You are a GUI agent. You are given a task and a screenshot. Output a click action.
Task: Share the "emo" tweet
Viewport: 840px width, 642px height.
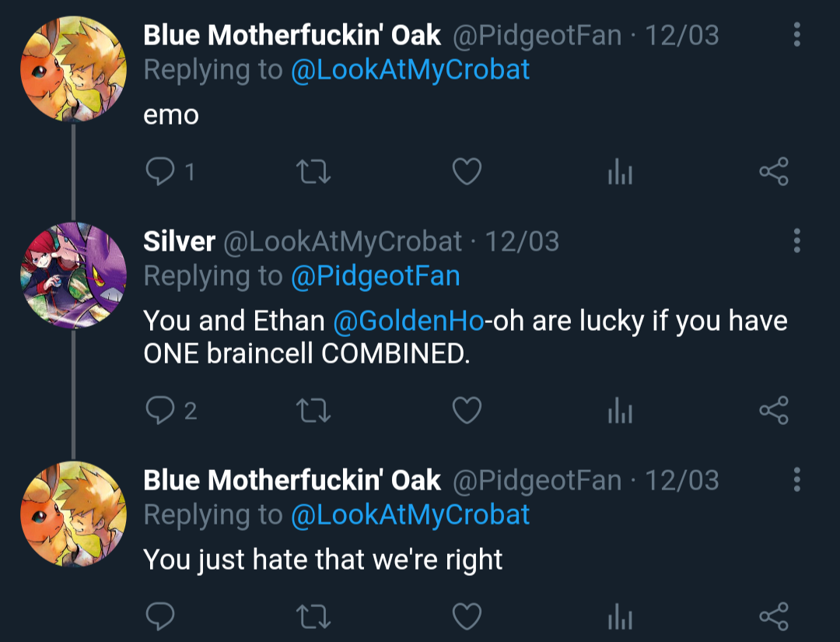coord(773,171)
